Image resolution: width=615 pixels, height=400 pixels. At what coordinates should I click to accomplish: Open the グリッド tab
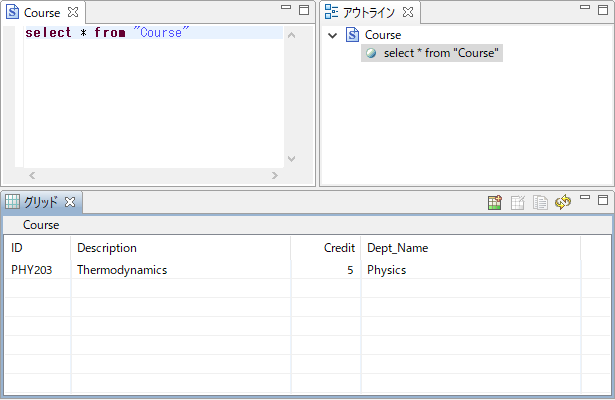point(40,202)
